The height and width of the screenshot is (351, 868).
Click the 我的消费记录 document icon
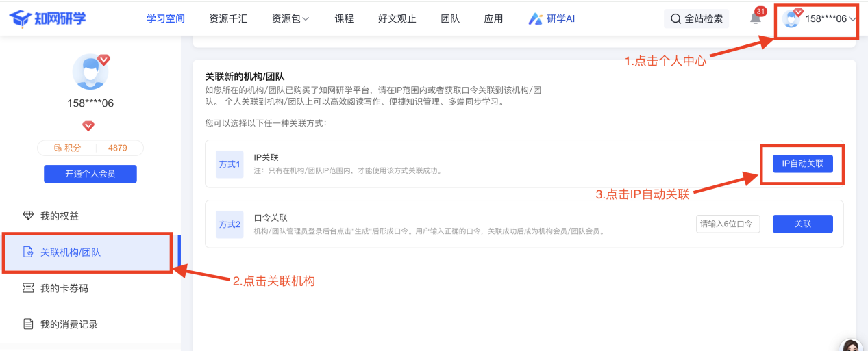(x=28, y=324)
